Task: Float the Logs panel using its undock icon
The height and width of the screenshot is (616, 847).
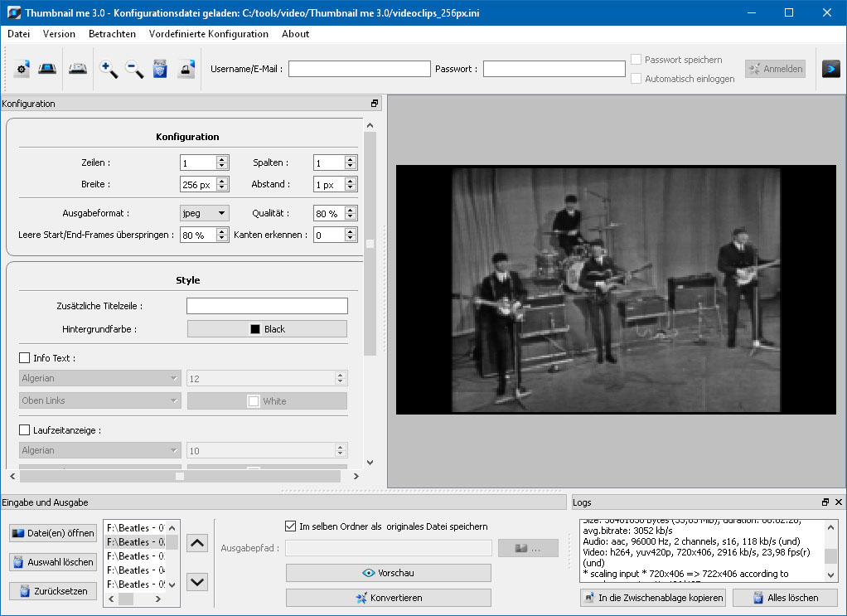Action: (825, 502)
